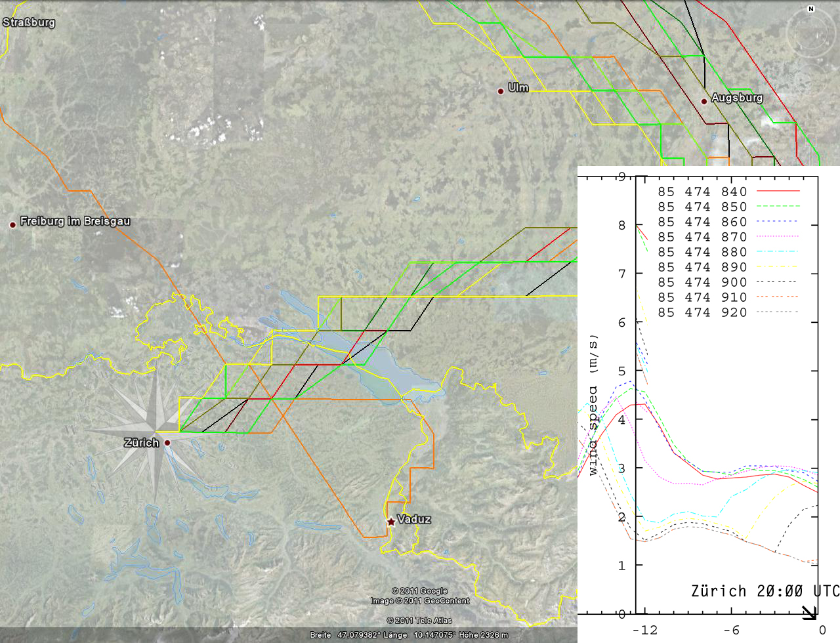Click legend entry 85 474 910
The height and width of the screenshot is (643, 840).
coord(728,297)
